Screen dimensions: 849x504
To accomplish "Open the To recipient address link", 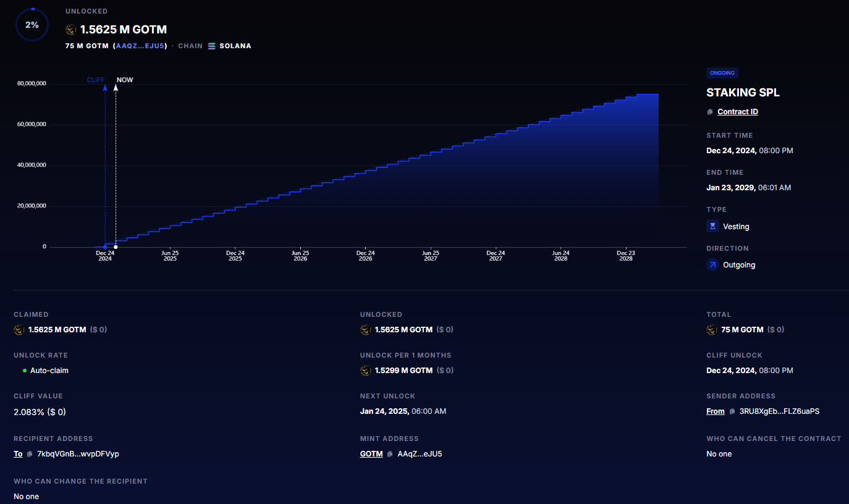I will coord(18,454).
